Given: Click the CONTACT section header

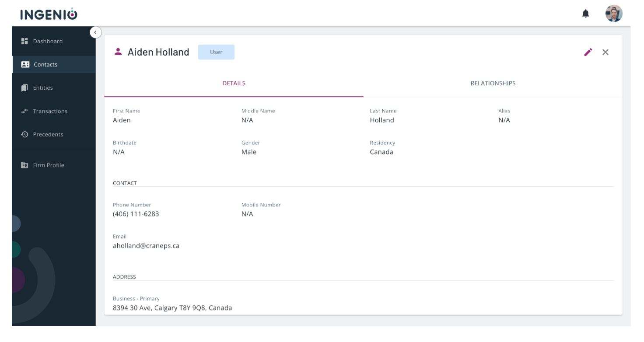Looking at the screenshot, I should click(x=125, y=183).
